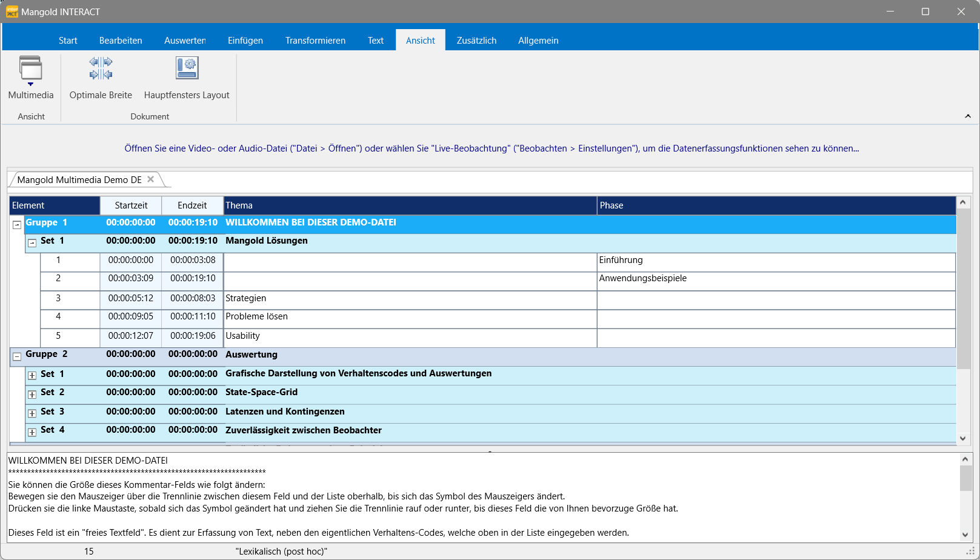The width and height of the screenshot is (980, 560).
Task: Select the Transformieren tab
Action: (x=315, y=41)
